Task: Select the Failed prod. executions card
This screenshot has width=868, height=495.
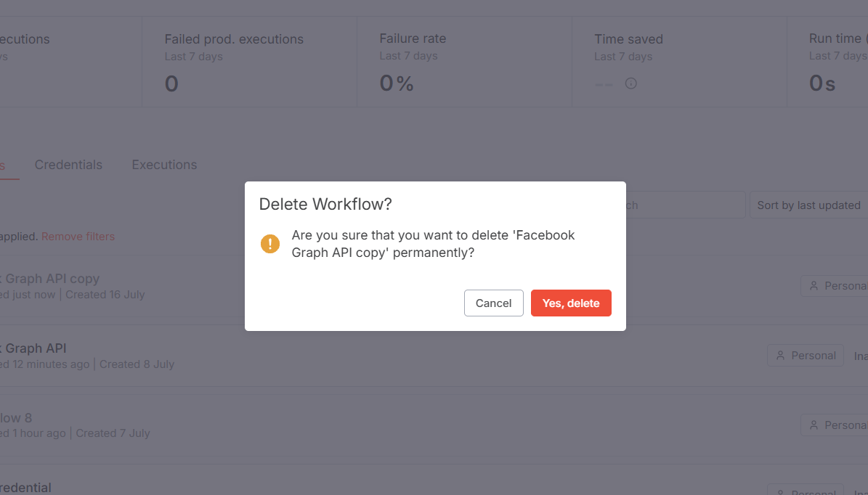Action: point(250,62)
